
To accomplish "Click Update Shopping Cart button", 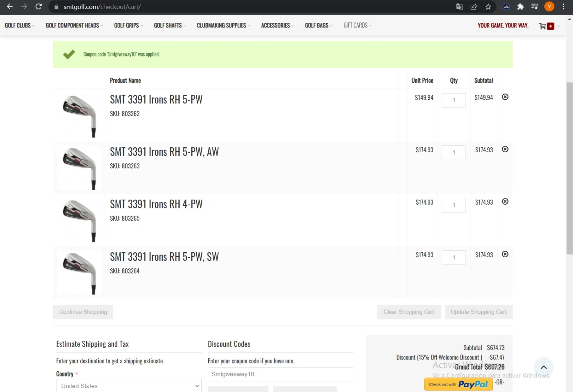I will (x=479, y=312).
